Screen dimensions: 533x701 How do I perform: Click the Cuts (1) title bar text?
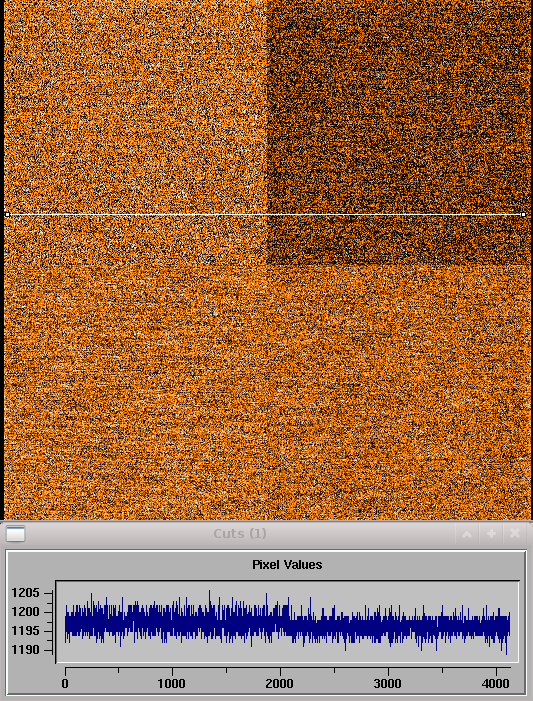(x=240, y=533)
